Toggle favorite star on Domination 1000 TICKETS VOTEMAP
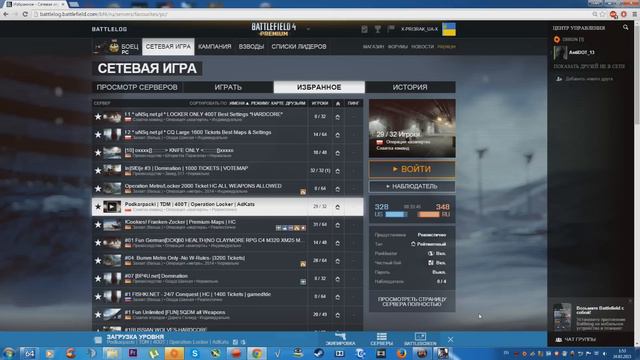The width and height of the screenshot is (640, 360). (98, 171)
